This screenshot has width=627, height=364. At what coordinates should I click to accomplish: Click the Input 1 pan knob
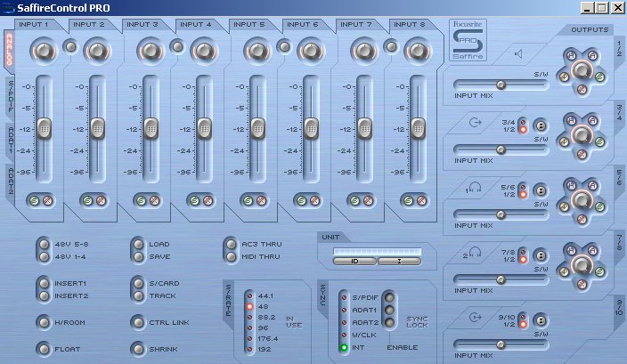44,51
